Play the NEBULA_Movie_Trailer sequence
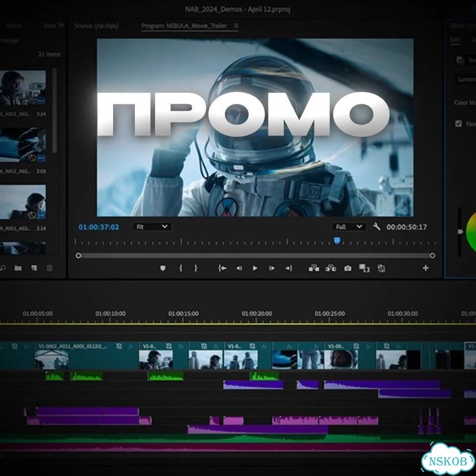The height and width of the screenshot is (476, 476). coord(255,268)
